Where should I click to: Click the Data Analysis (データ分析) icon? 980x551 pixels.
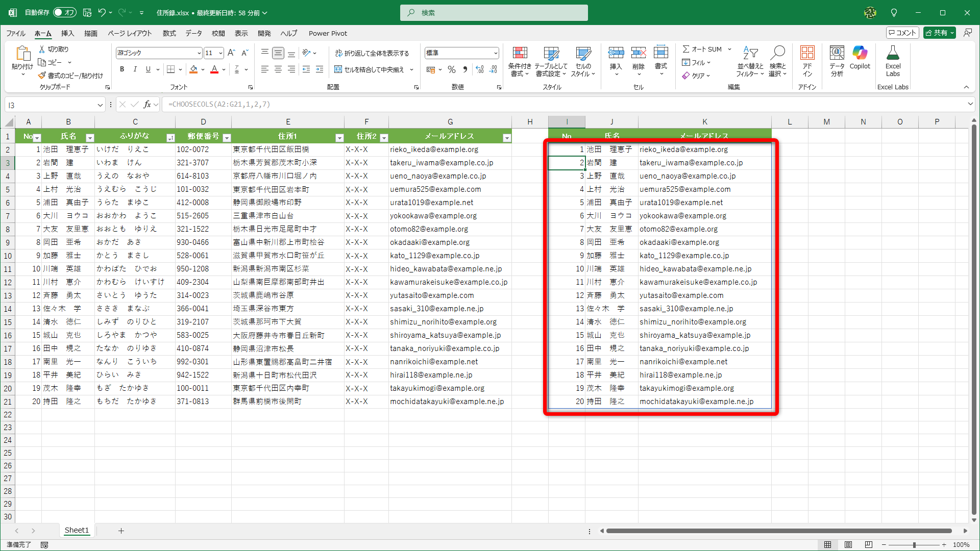click(837, 54)
